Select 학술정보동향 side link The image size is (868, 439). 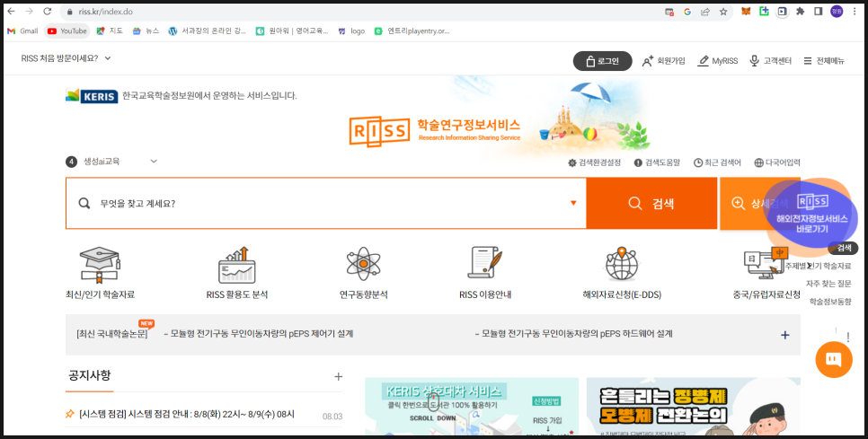tap(830, 302)
